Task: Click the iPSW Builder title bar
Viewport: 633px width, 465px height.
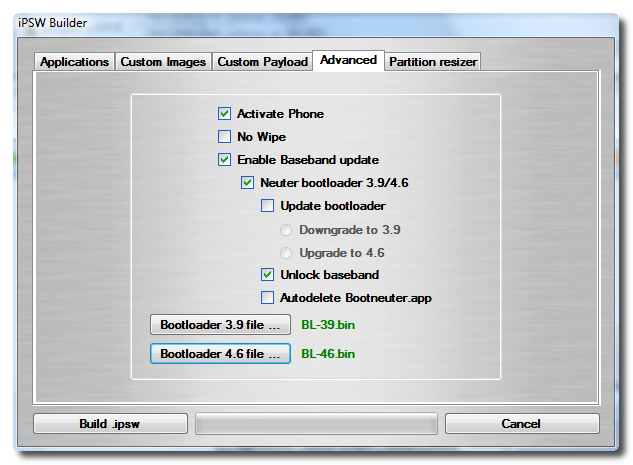Action: [x=315, y=23]
